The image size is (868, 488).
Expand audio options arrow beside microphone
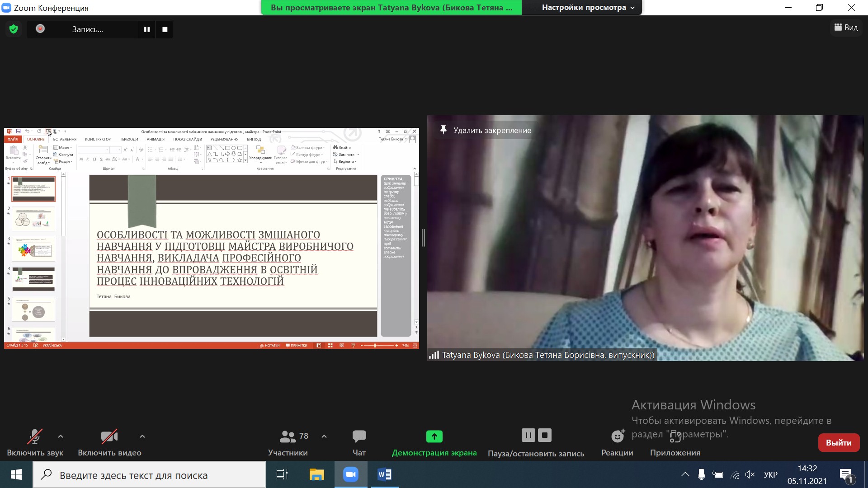coord(61,436)
